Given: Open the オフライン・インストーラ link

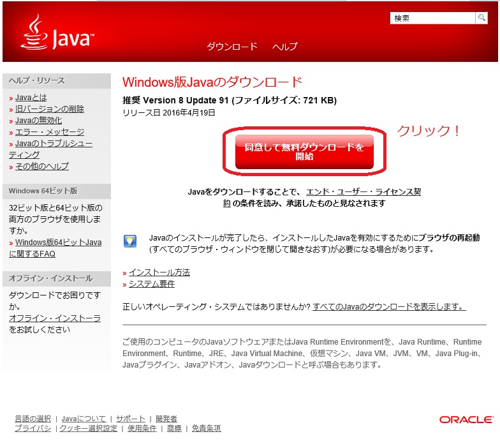Looking at the screenshot, I should (x=55, y=318).
